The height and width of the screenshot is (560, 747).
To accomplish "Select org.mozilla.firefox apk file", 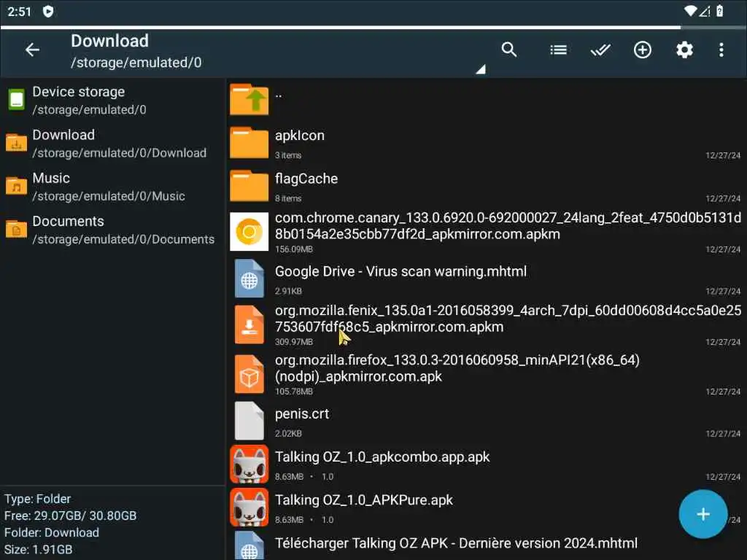I will 486,376.
